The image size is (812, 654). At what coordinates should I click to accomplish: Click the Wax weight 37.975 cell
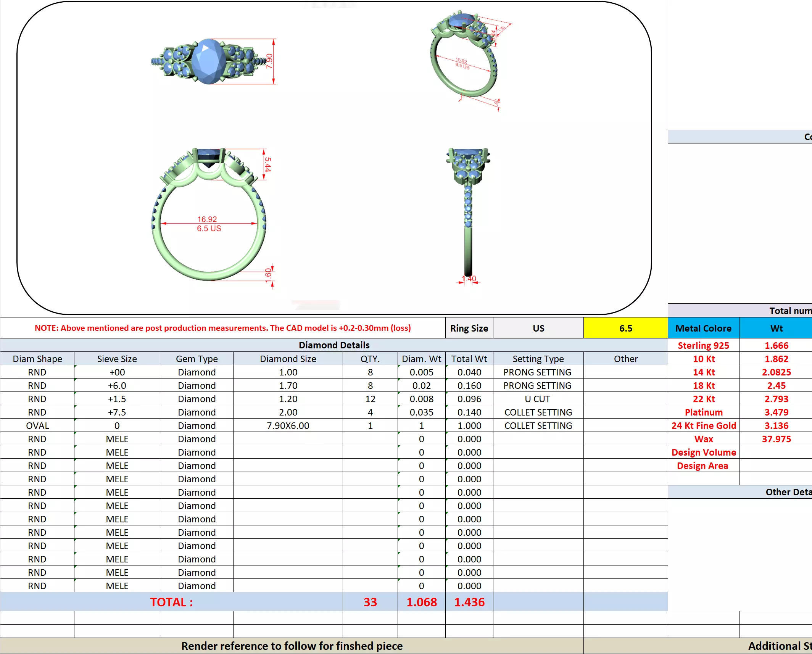click(776, 439)
